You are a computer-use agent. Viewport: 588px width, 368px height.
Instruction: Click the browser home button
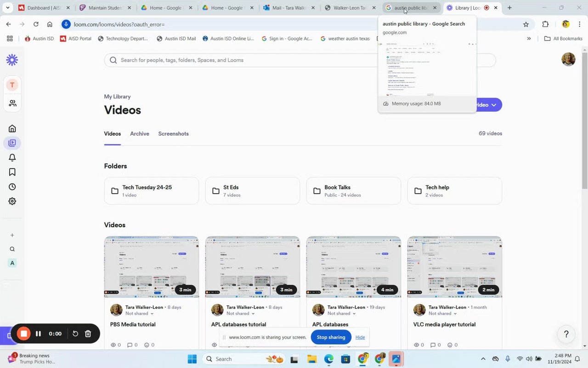50,24
